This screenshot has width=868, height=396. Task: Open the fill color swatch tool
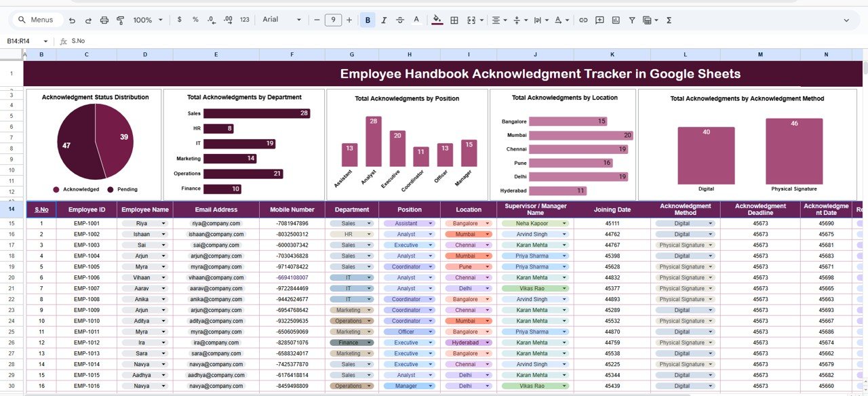pyautogui.click(x=437, y=20)
